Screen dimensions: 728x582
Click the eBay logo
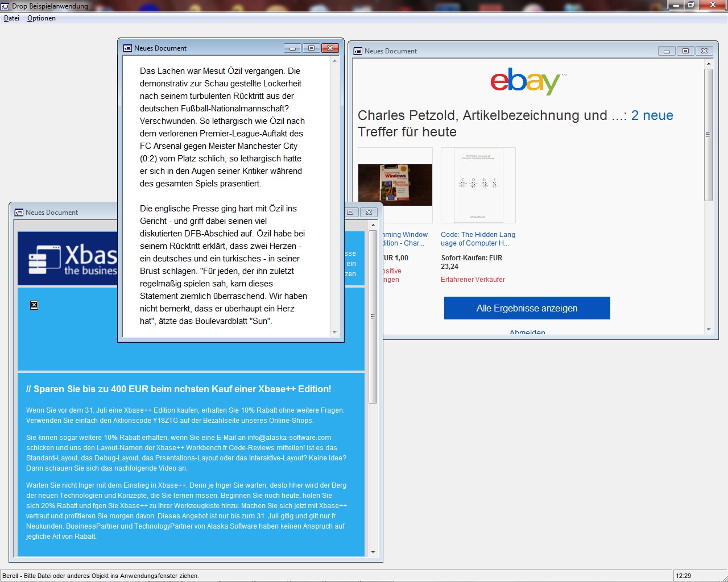click(x=528, y=81)
